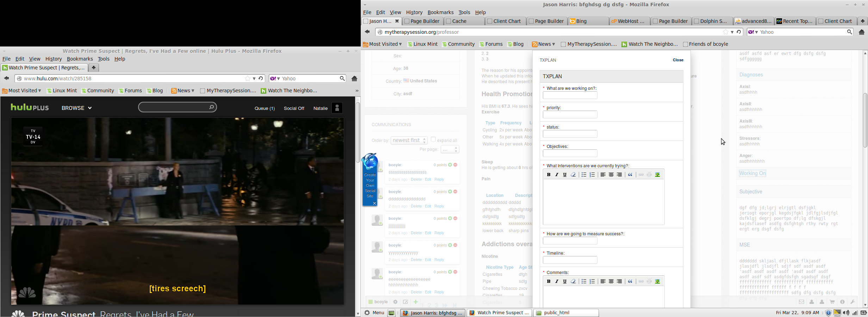Click blockquote icon in Comments editor toolbar

click(631, 281)
